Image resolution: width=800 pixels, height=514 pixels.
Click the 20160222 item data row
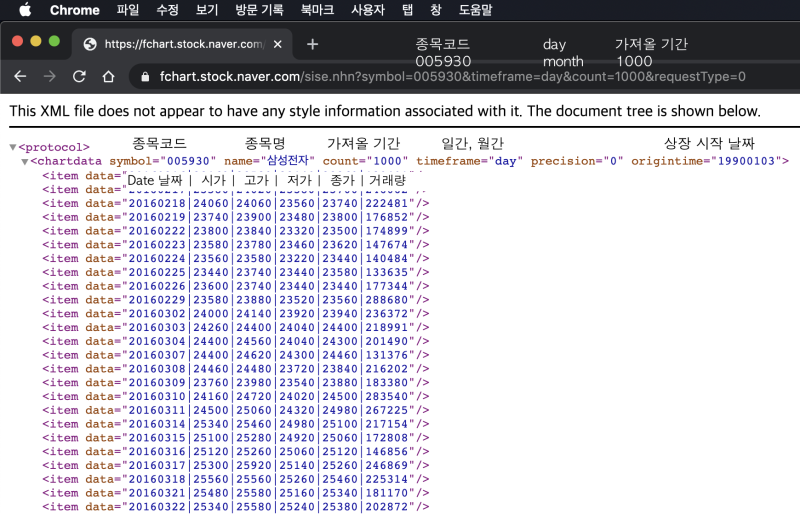[236, 231]
